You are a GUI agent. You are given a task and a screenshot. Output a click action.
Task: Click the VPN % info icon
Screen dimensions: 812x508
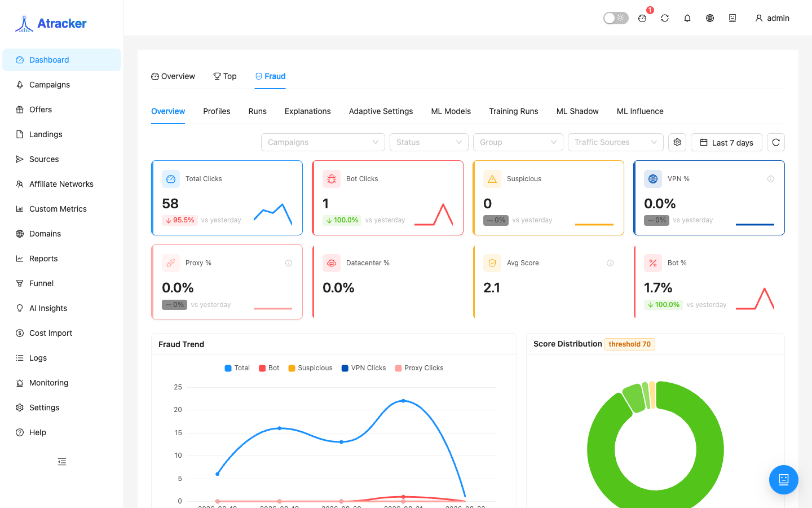click(771, 179)
